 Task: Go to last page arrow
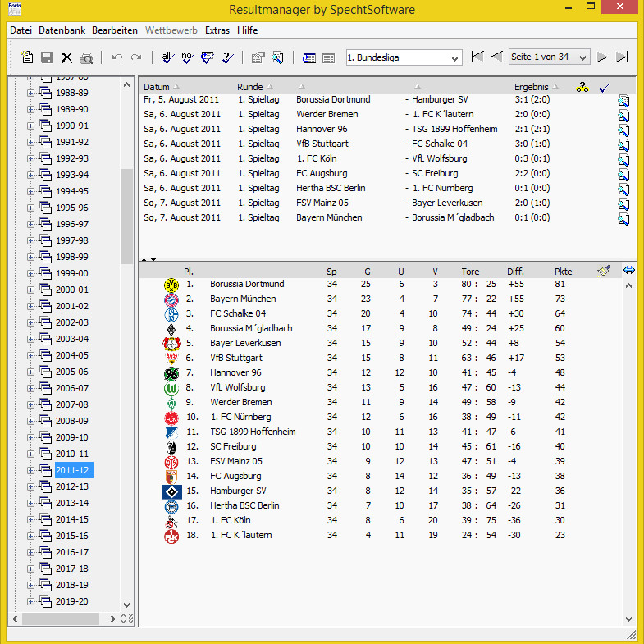[622, 57]
